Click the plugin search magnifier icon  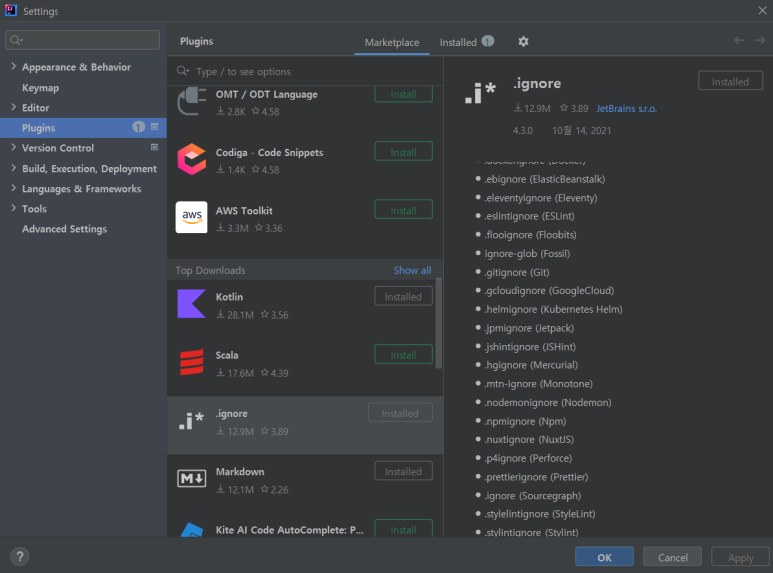click(183, 71)
